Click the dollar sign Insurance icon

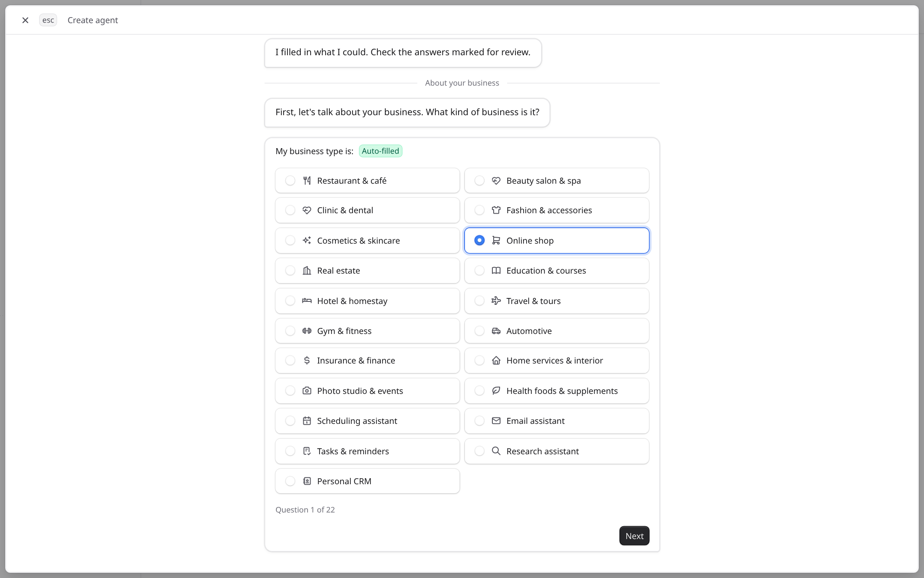tap(307, 361)
